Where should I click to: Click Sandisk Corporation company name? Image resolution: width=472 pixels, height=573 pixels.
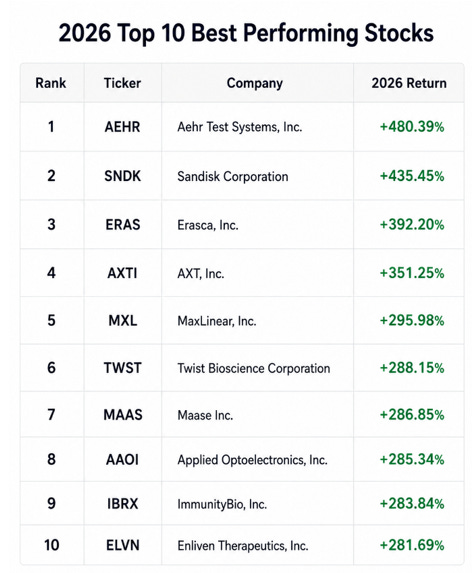pyautogui.click(x=233, y=177)
